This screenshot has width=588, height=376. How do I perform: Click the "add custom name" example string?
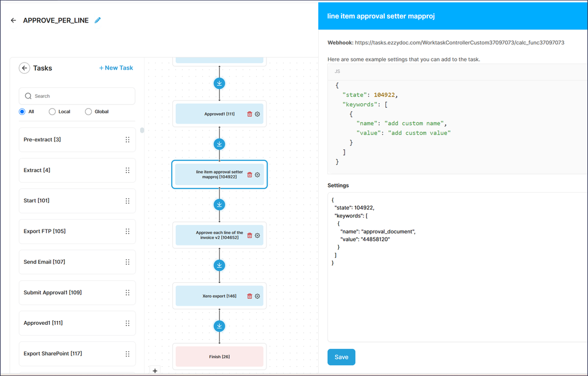(416, 124)
